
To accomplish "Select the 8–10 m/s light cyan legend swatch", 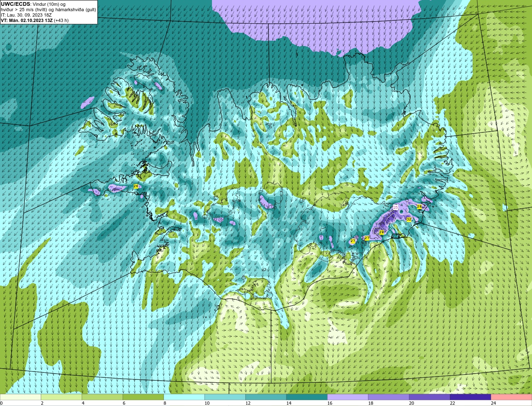I will (184, 397).
